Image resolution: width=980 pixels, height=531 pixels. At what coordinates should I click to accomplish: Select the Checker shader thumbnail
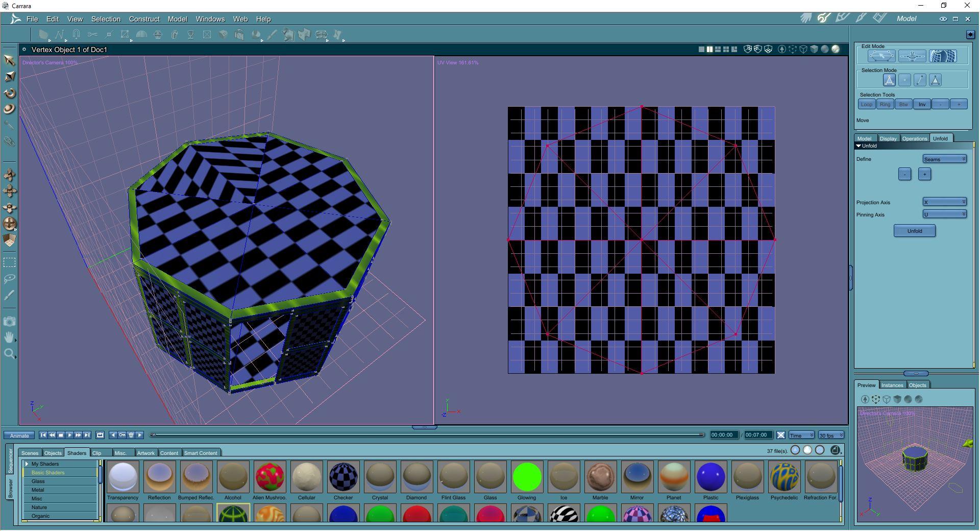(x=343, y=477)
